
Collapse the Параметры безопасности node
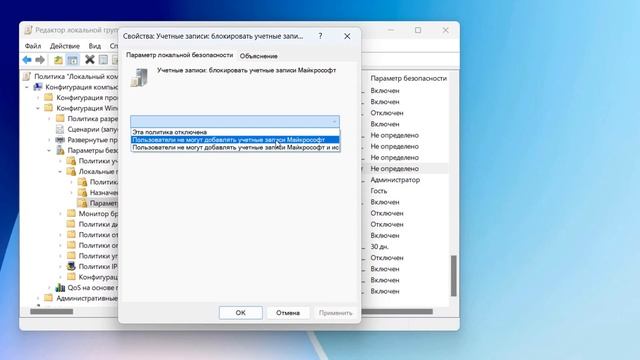coord(49,151)
